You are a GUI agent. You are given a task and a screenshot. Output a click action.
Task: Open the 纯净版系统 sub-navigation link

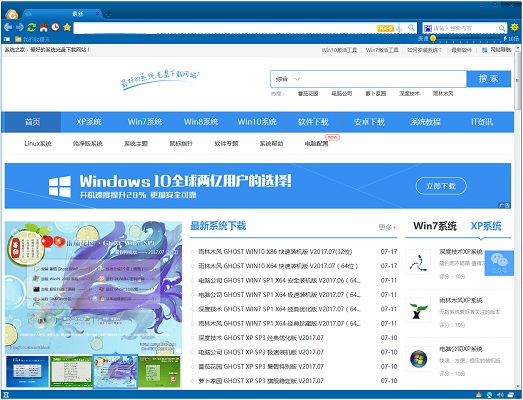[x=88, y=144]
